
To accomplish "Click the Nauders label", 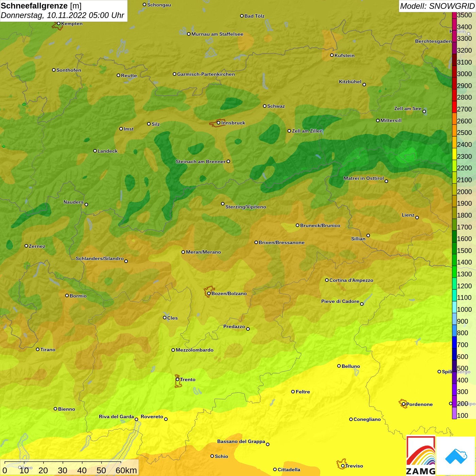I will [73, 202].
